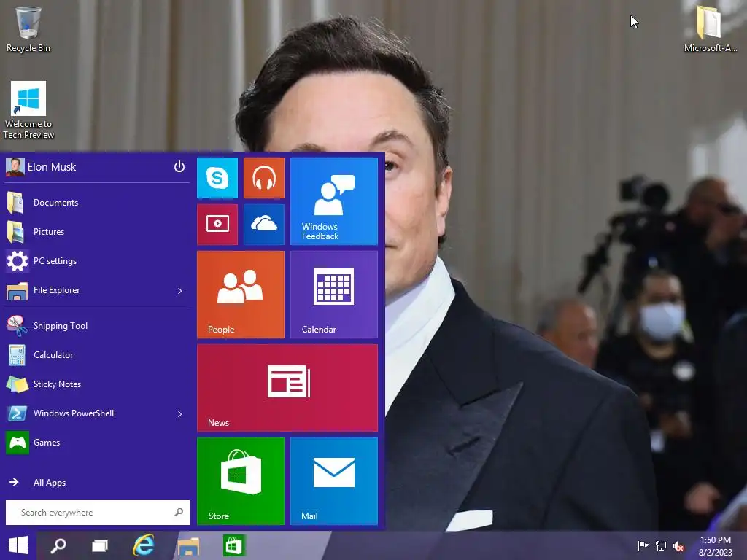Launch Calculator from the Start menu
747x560 pixels.
tap(97, 355)
